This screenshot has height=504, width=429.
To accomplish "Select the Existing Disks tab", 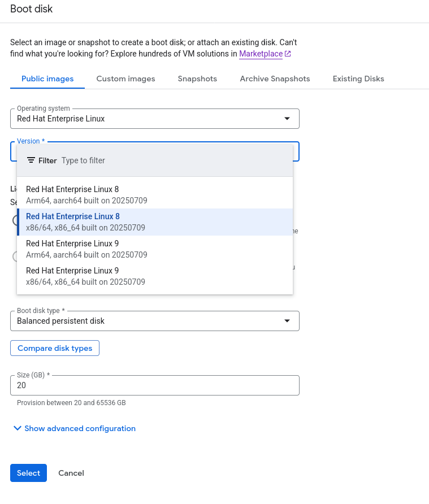I will (x=358, y=79).
